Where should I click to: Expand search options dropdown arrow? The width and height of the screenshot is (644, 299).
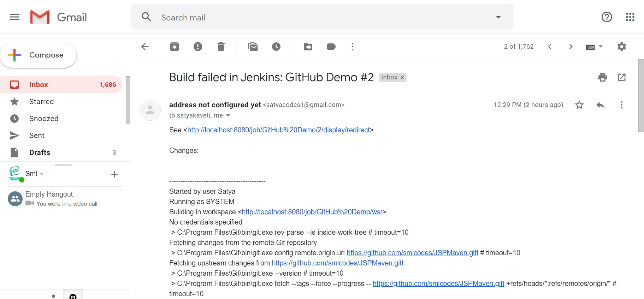coord(498,17)
